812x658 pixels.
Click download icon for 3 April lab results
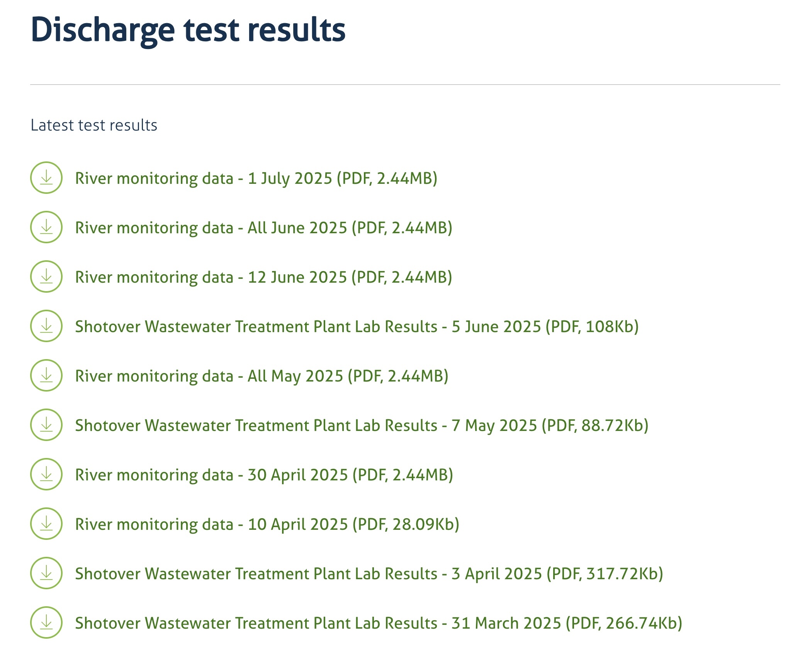coord(46,573)
